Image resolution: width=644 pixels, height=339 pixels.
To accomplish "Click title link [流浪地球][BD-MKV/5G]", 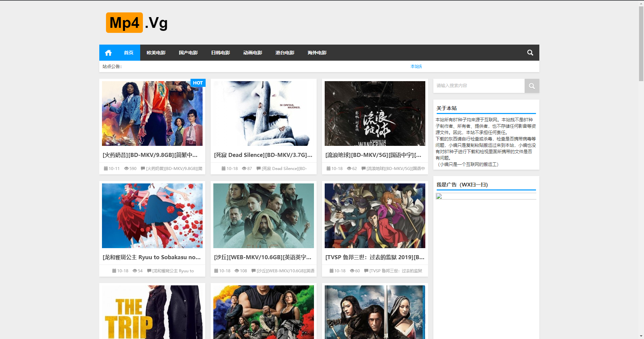I will pos(373,155).
